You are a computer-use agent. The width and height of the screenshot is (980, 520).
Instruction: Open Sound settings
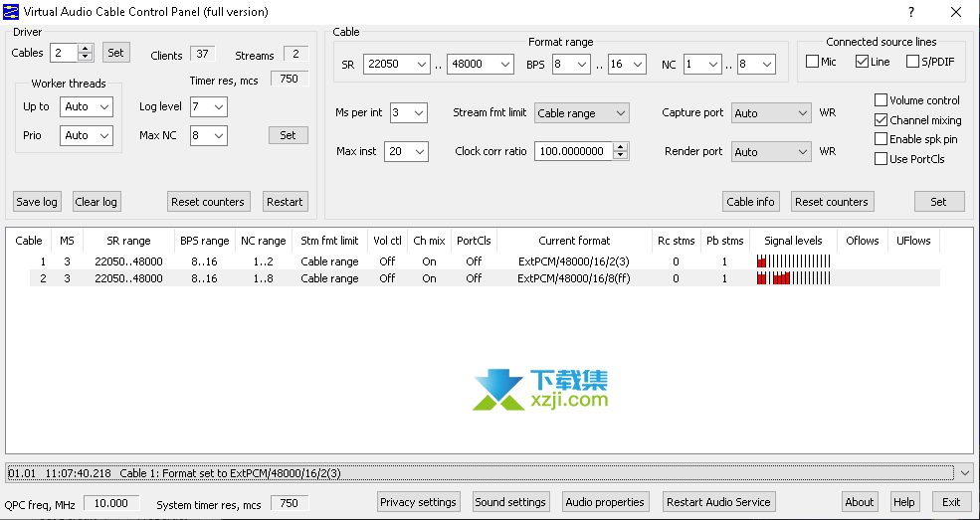(510, 502)
